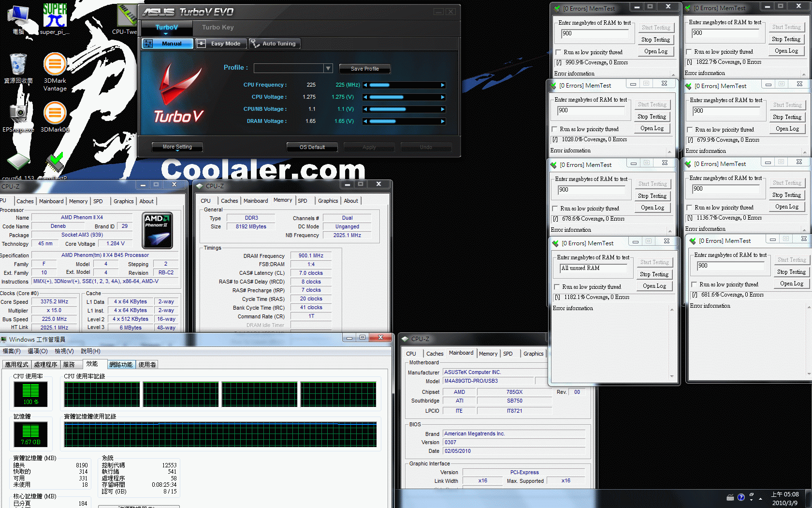Click the Auto Tuning wrench icon
This screenshot has width=812, height=508.
click(255, 44)
